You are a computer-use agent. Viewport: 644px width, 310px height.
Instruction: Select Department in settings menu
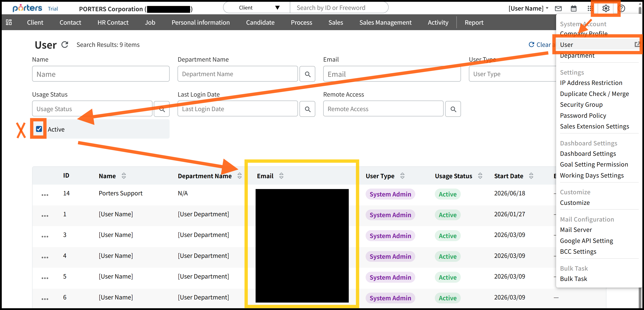[x=577, y=55]
